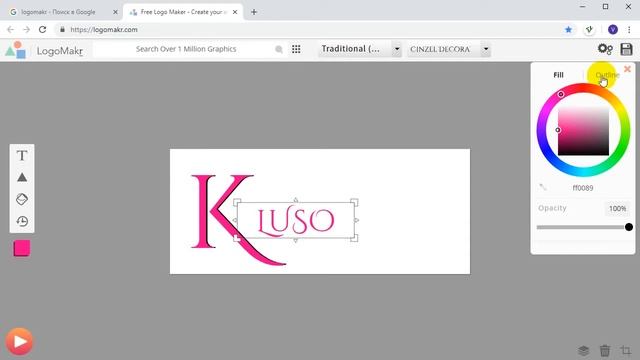Close the Free Logo Maker browser tab
Image resolution: width=640 pixels, height=360 pixels.
pos(235,12)
